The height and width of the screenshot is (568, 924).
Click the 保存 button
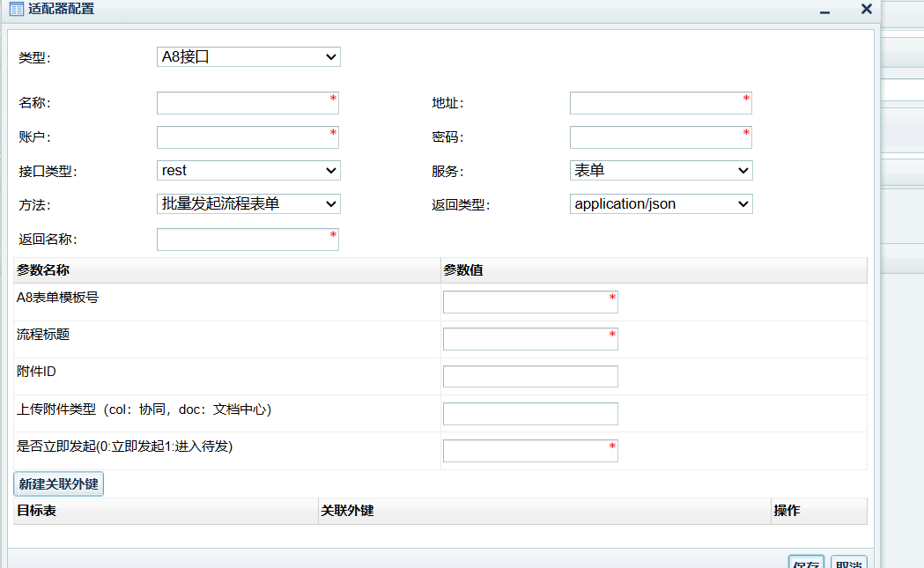click(x=805, y=563)
